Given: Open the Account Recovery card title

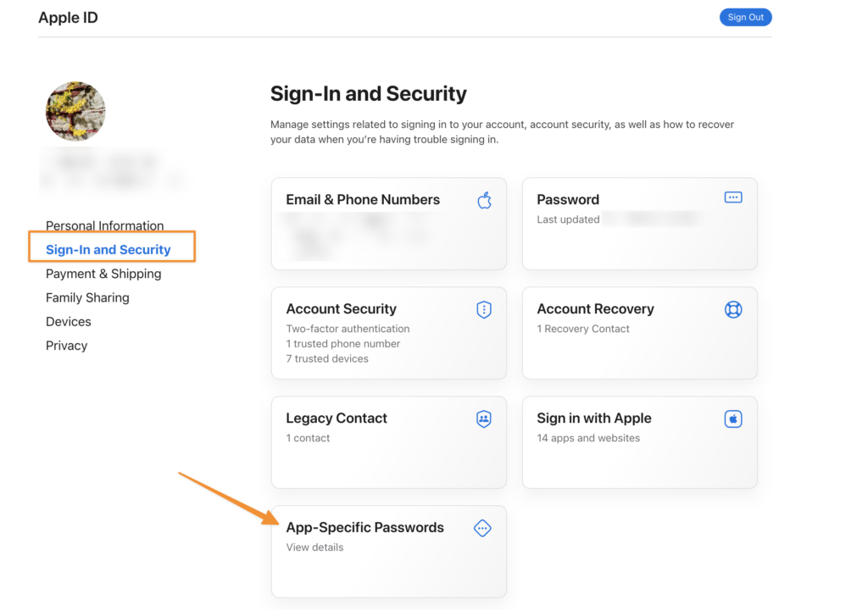Looking at the screenshot, I should [x=595, y=309].
